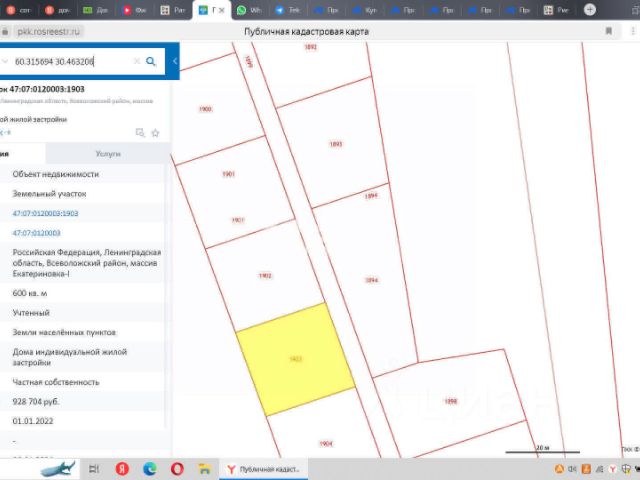Click the '600 кв. м' area value
The width and height of the screenshot is (640, 480).
pyautogui.click(x=30, y=293)
